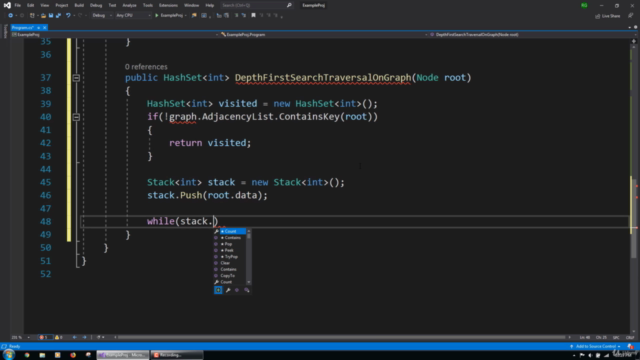Select starred Contains in IntelliSense list
Screen dimensions: 640x360
(230, 238)
